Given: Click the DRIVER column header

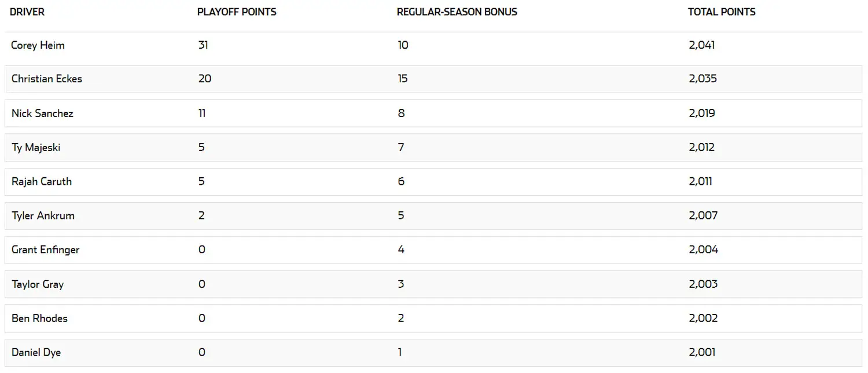Looking at the screenshot, I should coord(27,12).
